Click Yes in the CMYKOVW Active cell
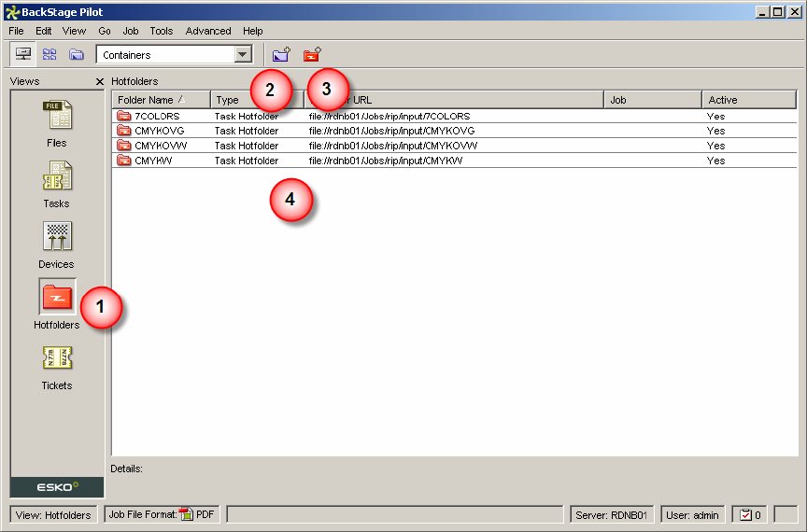This screenshot has width=807, height=532. tap(715, 146)
